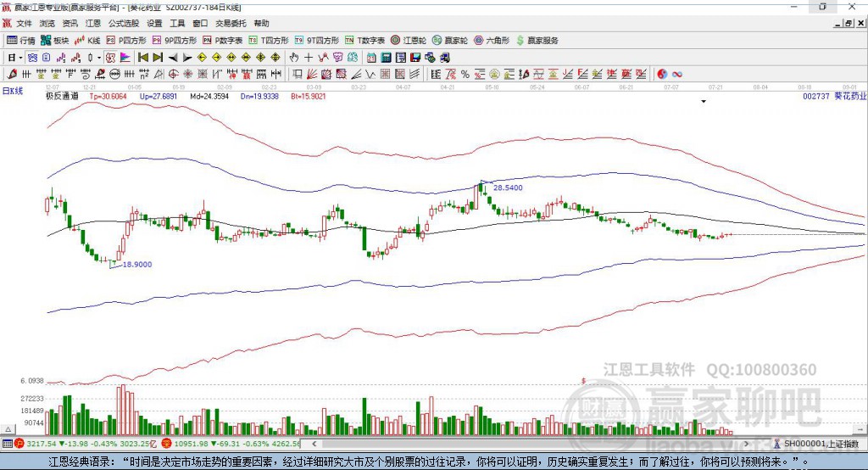Open 赢家服务 with dollar icon
The width and height of the screenshot is (868, 470).
tap(537, 41)
